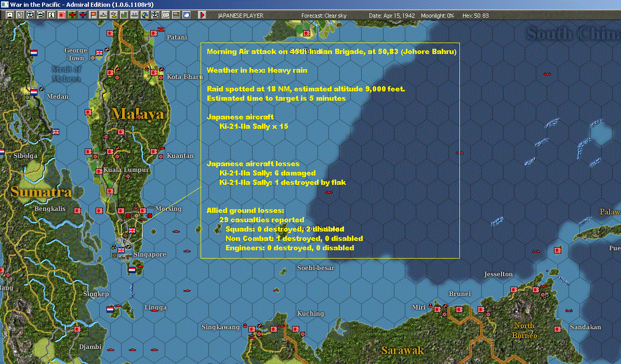Select the red plane on green icon
Image resolution: width=621 pixels, height=364 pixels.
click(x=72, y=15)
